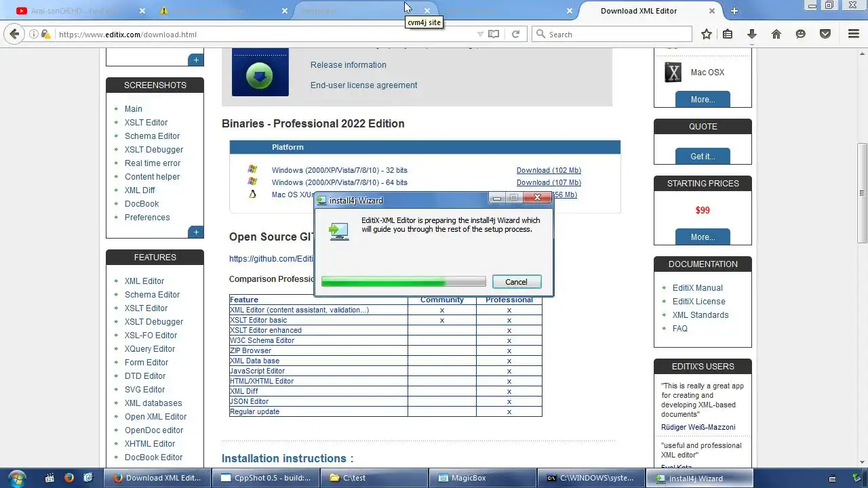
Task: Open the XSLT Editor screenshot link
Action: pos(146,123)
